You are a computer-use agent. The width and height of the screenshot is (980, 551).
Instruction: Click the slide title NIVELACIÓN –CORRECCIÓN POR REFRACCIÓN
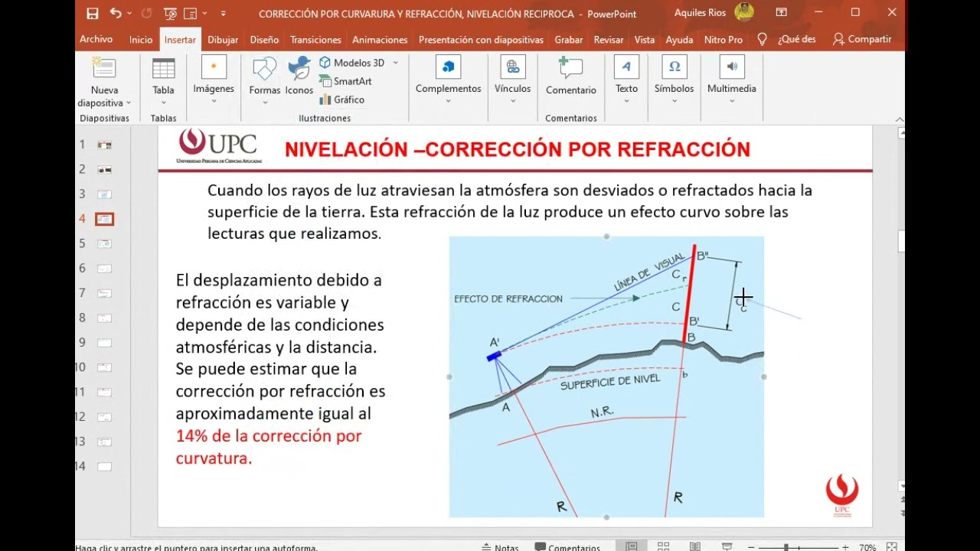(518, 149)
